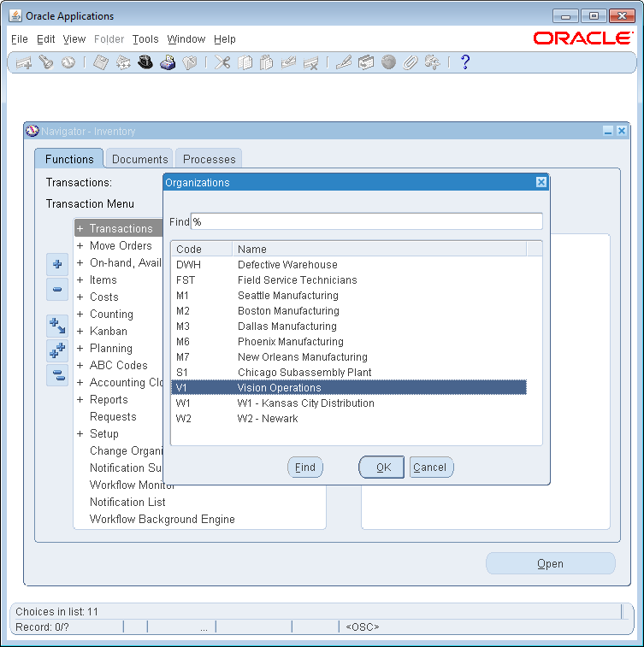Image resolution: width=644 pixels, height=647 pixels.
Task: Close the Organizations dialog
Action: tap(541, 182)
